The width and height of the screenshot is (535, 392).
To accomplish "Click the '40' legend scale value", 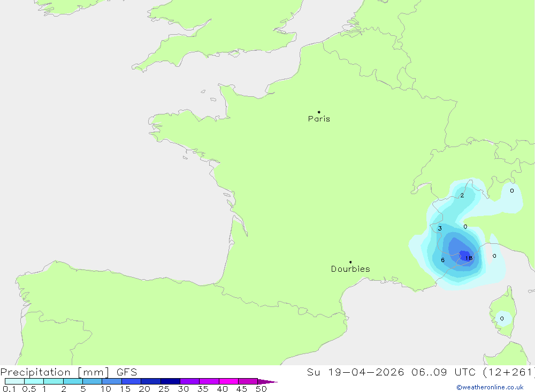I will coord(222,389).
